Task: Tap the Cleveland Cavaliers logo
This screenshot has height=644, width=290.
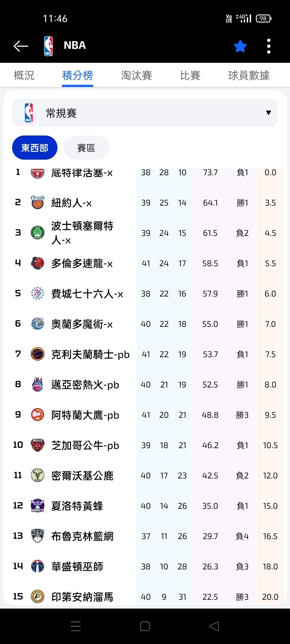Action: [38, 354]
